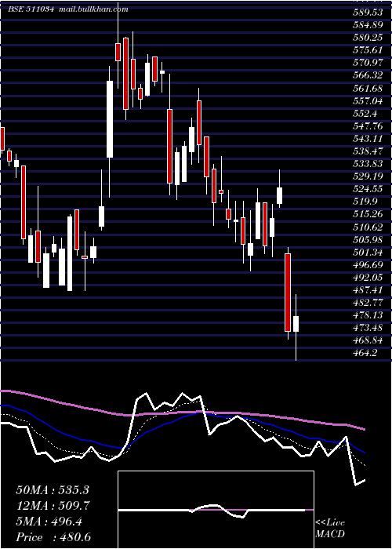Click the 510.62 price axis label

point(367,227)
